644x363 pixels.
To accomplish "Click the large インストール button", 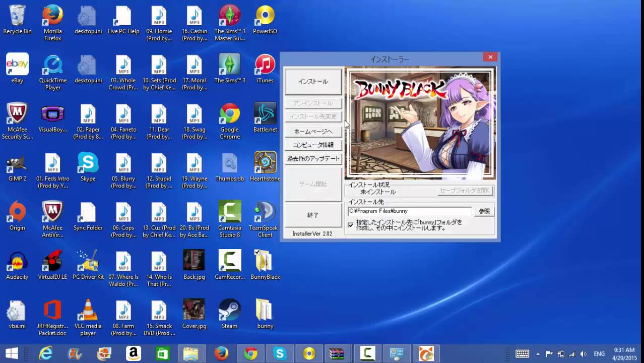I will click(x=313, y=82).
